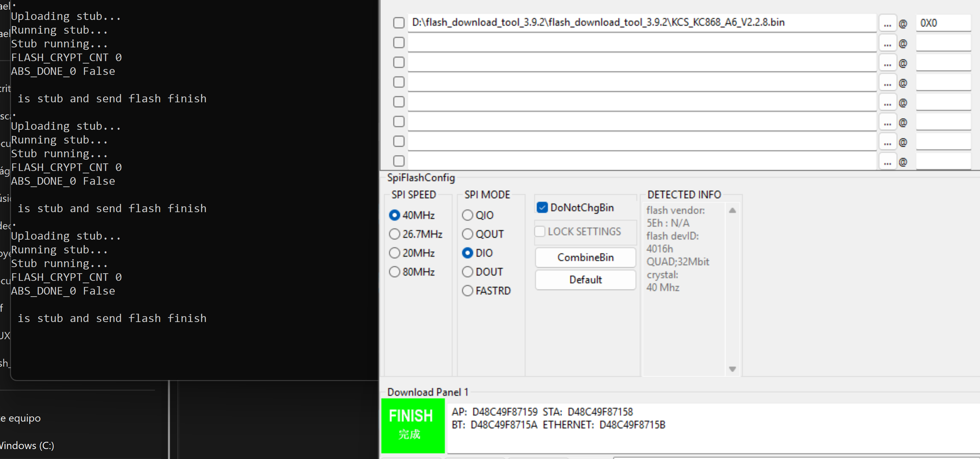Select 80MHz SPI speed
The height and width of the screenshot is (459, 980).
click(x=395, y=272)
